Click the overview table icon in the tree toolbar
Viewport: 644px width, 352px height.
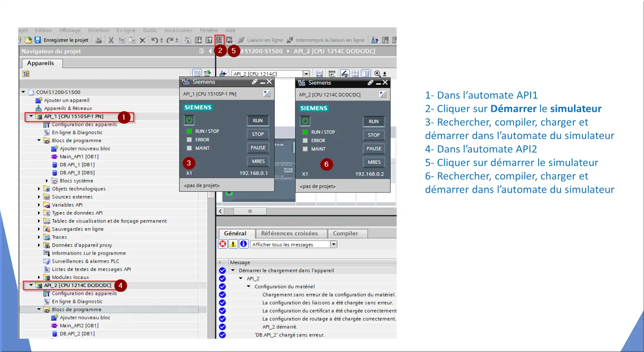197,73
